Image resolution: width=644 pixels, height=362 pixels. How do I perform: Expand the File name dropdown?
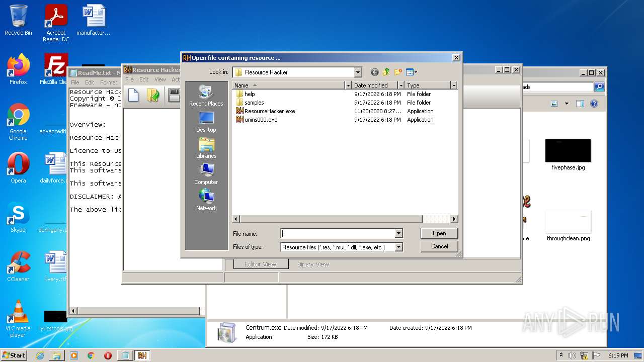(398, 233)
